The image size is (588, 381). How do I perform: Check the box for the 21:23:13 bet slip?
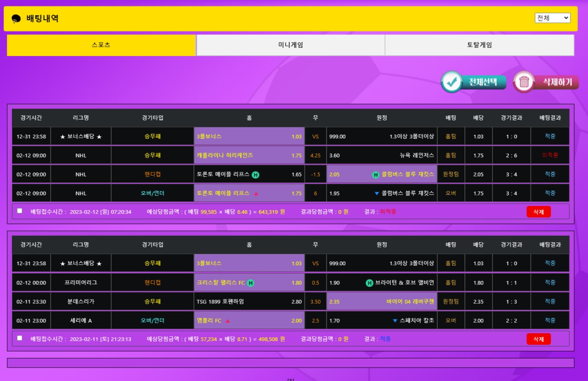coord(20,338)
